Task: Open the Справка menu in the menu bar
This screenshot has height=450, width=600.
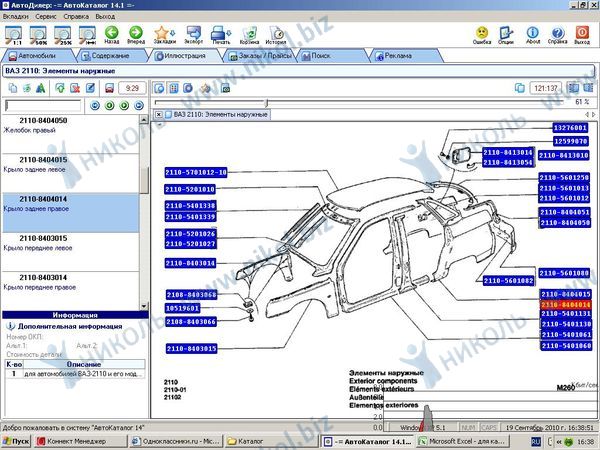Action: click(x=76, y=16)
